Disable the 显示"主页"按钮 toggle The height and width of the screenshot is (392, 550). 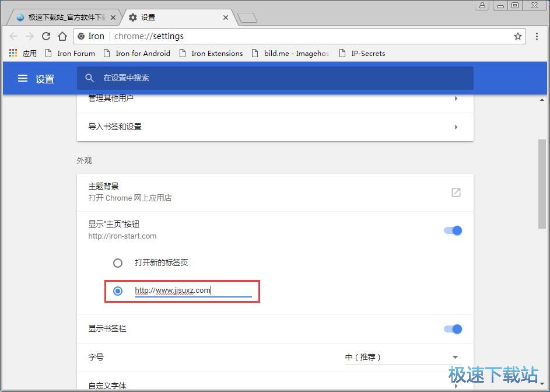pos(453,230)
